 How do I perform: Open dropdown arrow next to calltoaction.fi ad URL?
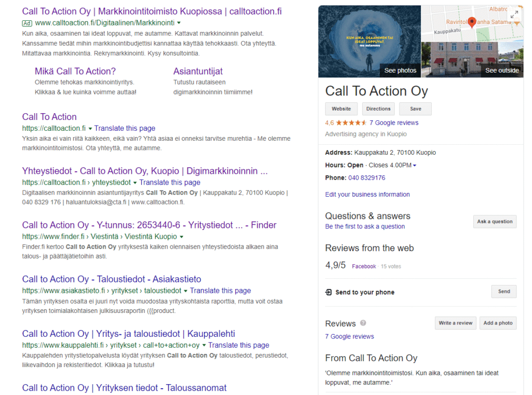click(179, 23)
